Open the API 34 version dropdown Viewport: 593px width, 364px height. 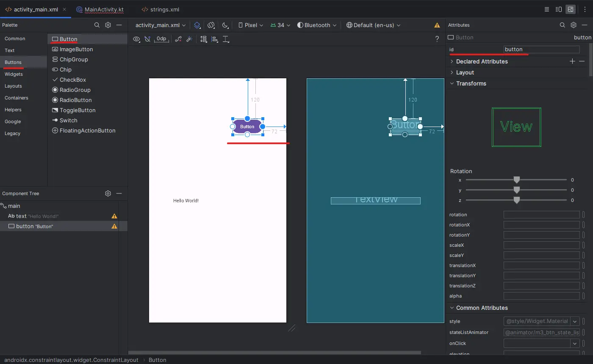click(x=280, y=25)
